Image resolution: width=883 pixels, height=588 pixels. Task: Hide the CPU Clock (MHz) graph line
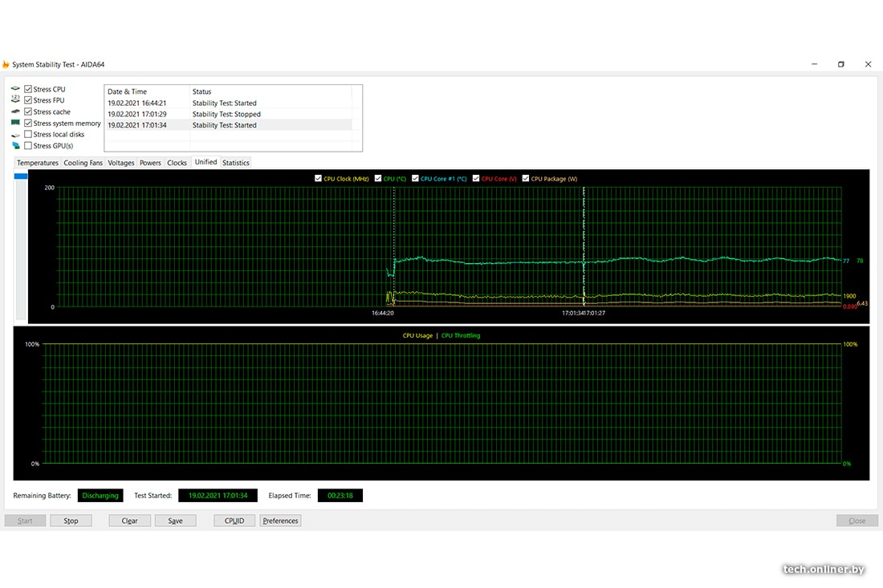tap(319, 179)
